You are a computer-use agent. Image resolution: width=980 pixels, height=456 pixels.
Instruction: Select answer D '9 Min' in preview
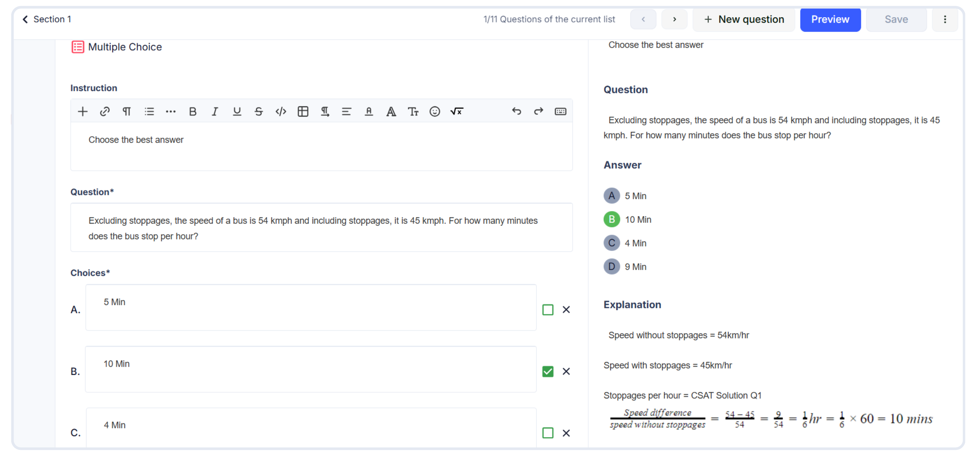[x=612, y=267]
